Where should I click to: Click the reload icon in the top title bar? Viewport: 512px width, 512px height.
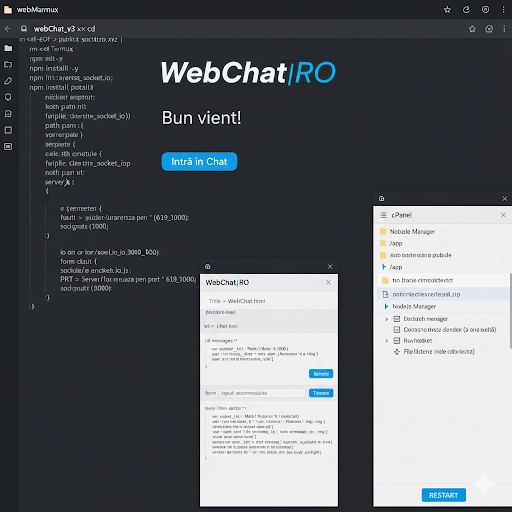[x=466, y=10]
